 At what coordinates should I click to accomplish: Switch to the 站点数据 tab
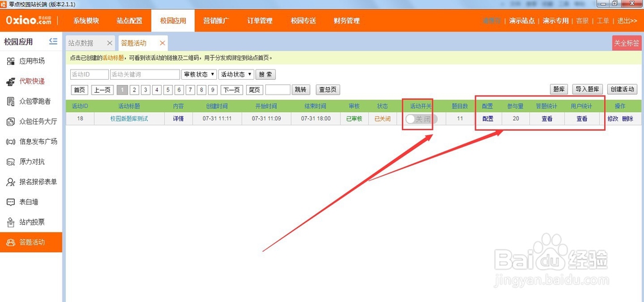pyautogui.click(x=81, y=42)
